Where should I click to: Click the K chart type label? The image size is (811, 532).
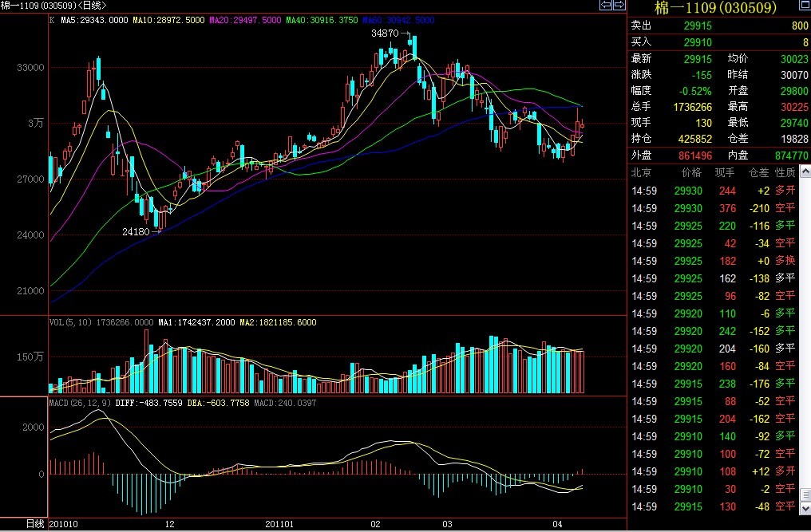click(x=52, y=20)
